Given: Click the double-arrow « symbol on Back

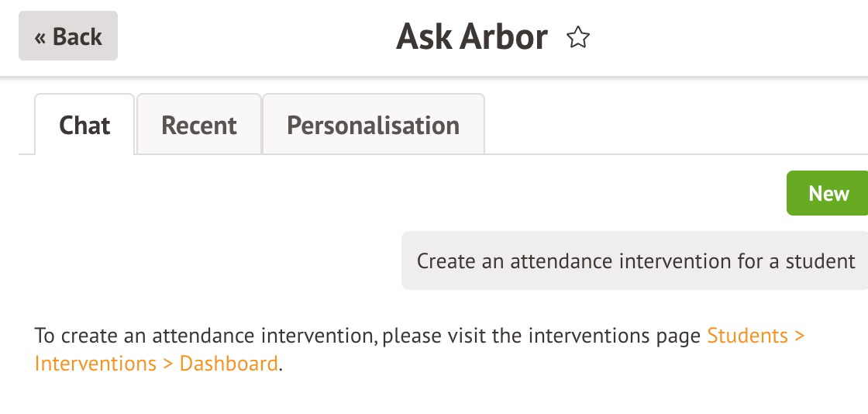Looking at the screenshot, I should tap(40, 37).
